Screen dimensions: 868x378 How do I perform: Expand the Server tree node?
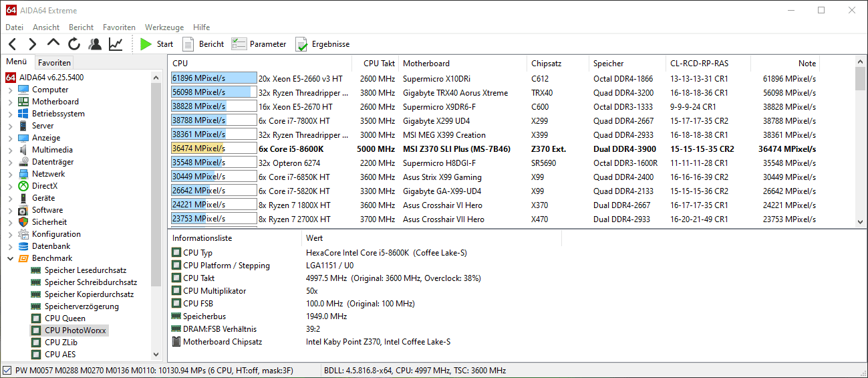(x=10, y=126)
